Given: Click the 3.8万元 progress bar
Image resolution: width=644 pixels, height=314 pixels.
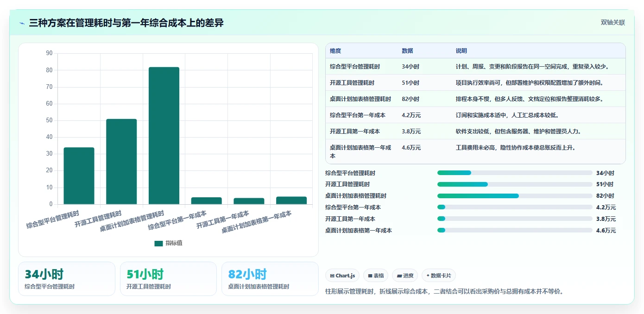Looking at the screenshot, I should [515, 219].
